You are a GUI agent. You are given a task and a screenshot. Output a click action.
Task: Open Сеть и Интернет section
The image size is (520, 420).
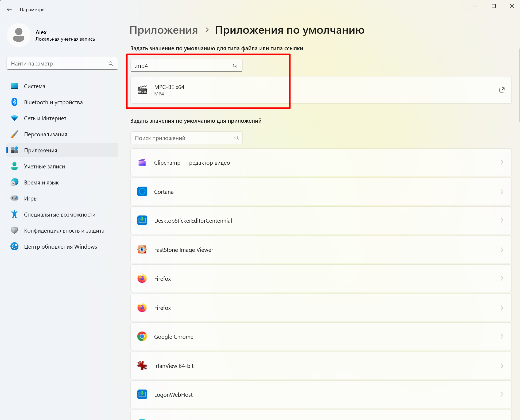[x=45, y=118]
